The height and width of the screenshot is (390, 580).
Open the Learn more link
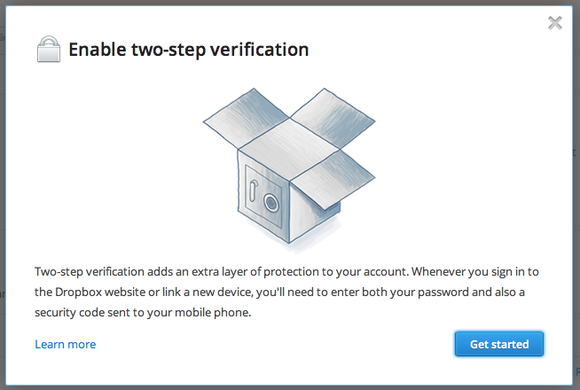coord(65,344)
